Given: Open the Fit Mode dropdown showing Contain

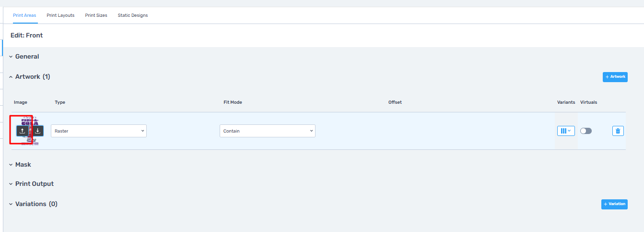Looking at the screenshot, I should tap(267, 131).
